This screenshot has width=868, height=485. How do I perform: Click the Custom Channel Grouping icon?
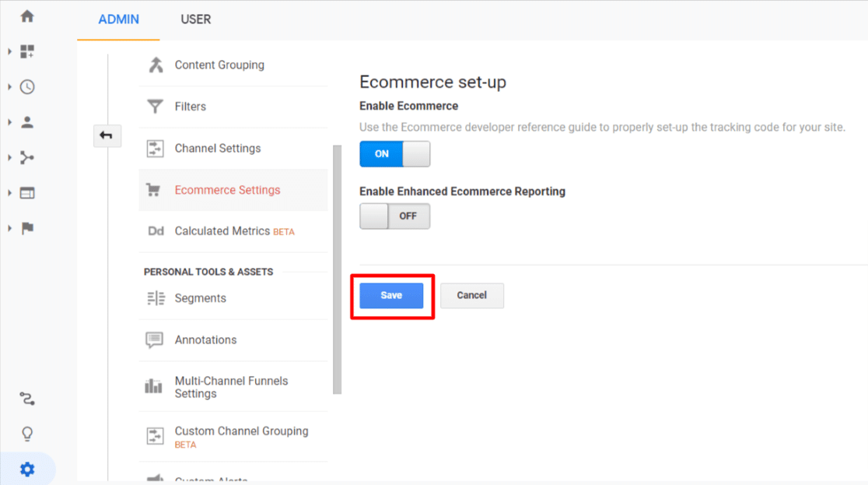[x=155, y=436]
